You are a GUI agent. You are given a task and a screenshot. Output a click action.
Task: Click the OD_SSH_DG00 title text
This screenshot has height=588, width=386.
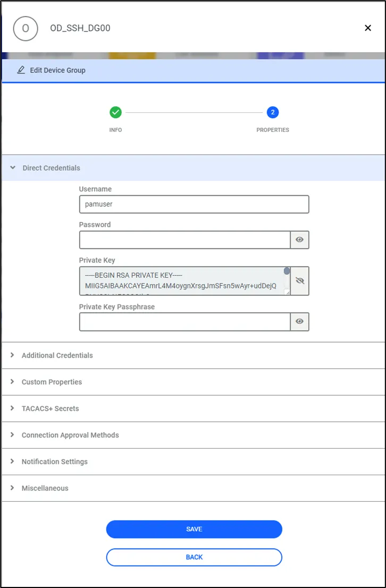pos(80,28)
